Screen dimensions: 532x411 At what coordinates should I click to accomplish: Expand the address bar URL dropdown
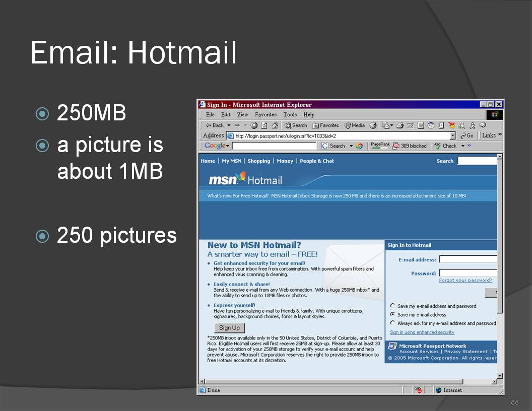click(452, 135)
